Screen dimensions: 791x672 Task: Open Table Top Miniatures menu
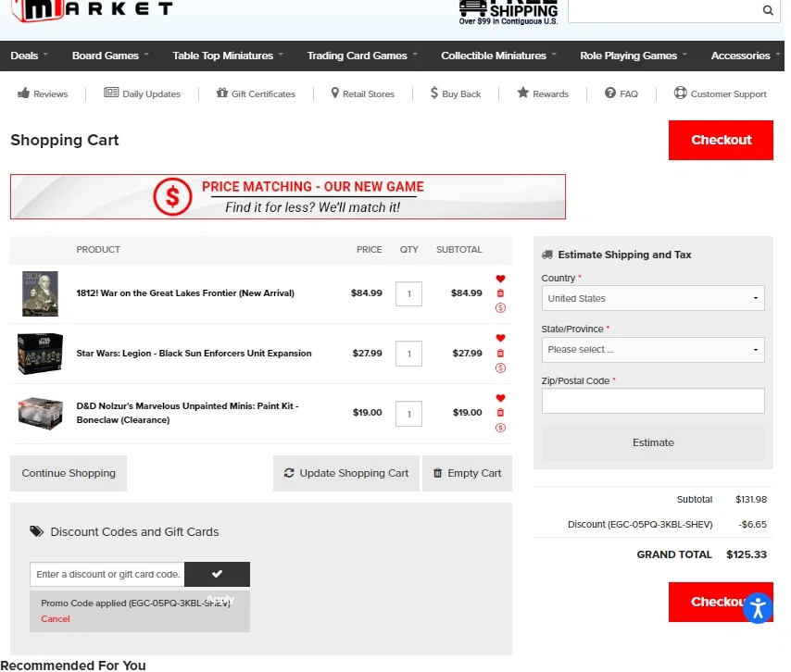point(228,56)
